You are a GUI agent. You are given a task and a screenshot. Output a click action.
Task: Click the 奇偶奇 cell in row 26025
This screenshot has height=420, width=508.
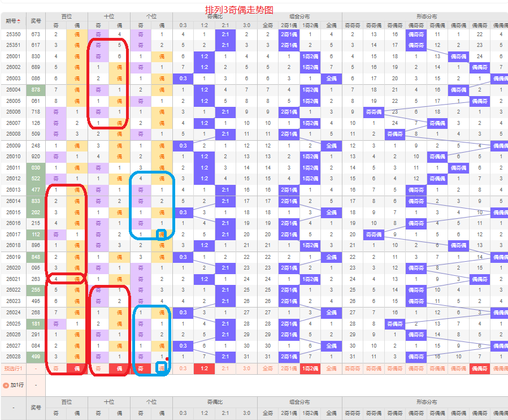395,324
